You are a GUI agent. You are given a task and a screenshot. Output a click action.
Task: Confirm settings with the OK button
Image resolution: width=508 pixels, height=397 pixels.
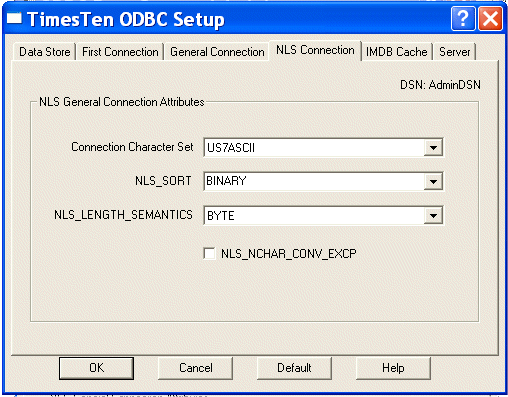pyautogui.click(x=96, y=368)
